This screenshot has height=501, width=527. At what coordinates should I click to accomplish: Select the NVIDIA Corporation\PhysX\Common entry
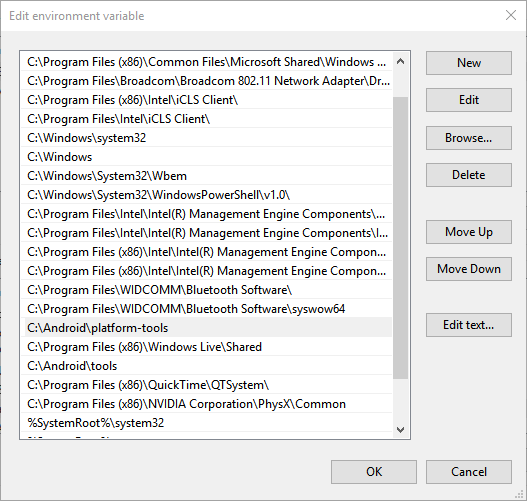pos(207,404)
